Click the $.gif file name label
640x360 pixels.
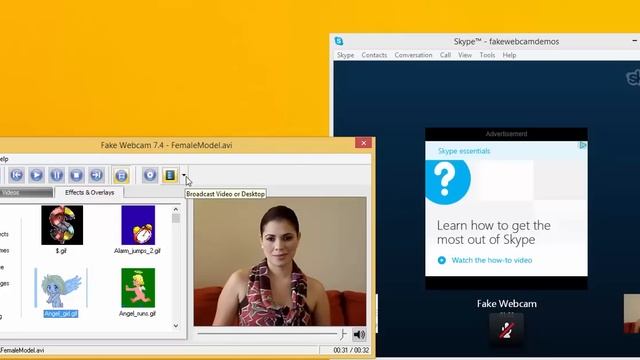point(61,251)
